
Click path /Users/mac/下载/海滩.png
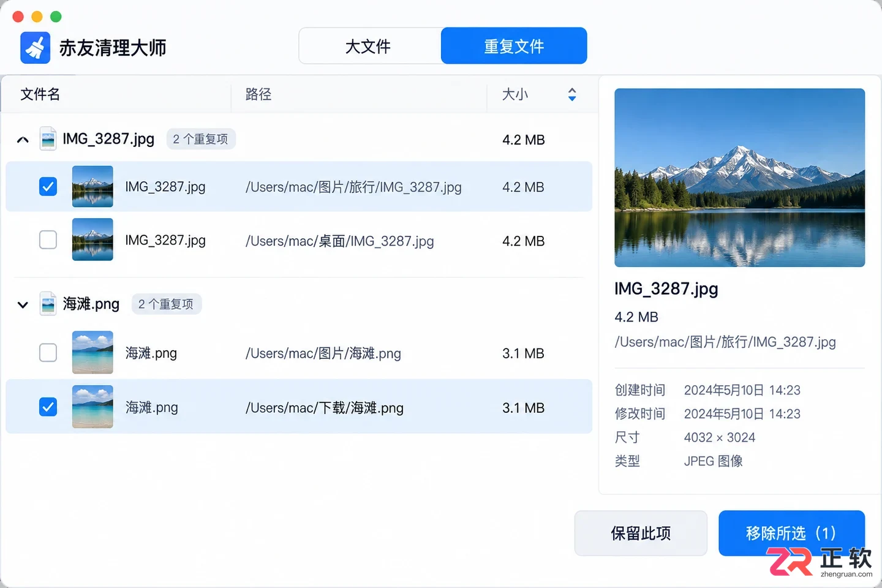[325, 408]
